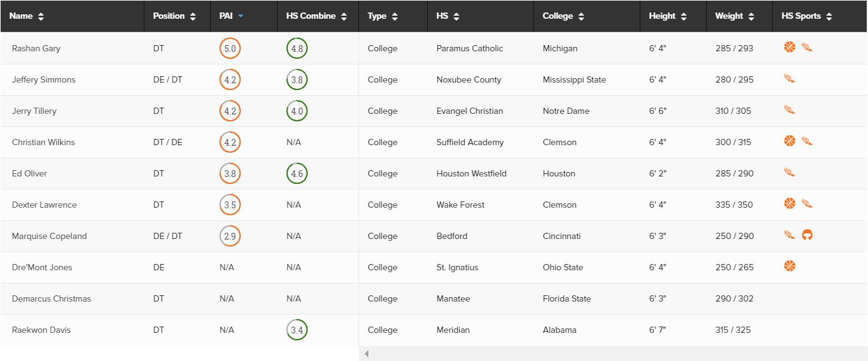Click track shoe icon for Dexter Lawrence

tap(807, 203)
